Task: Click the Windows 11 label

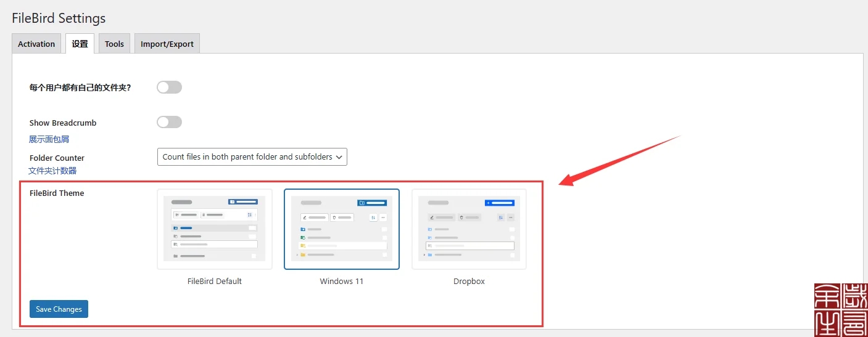Action: point(342,281)
